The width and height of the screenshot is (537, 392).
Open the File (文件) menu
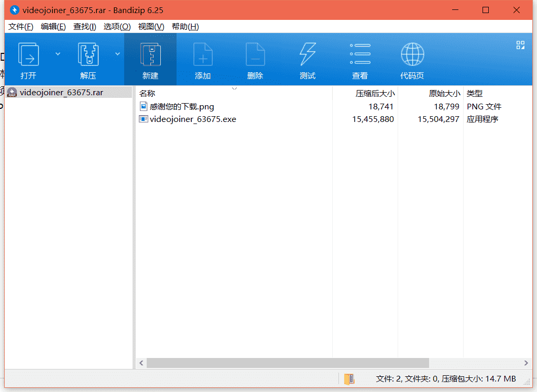pyautogui.click(x=20, y=27)
